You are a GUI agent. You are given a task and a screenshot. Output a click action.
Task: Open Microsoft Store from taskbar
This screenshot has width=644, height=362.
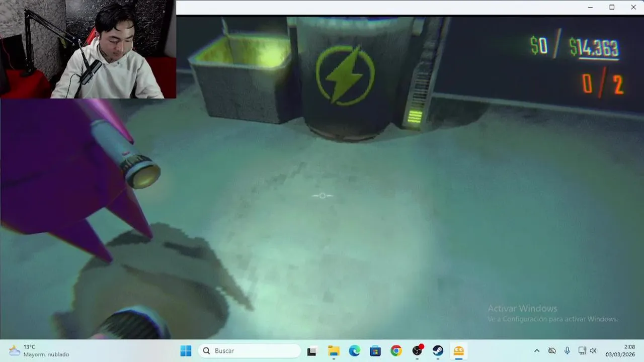coord(375,351)
